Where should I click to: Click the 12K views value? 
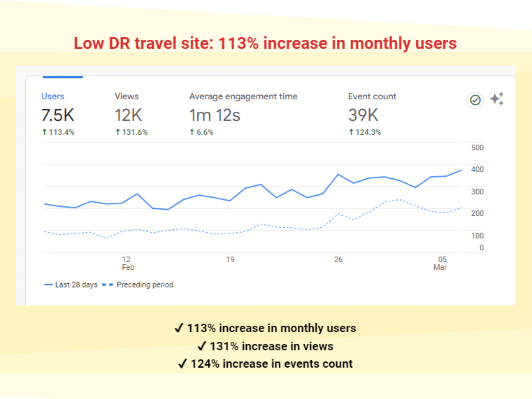128,115
